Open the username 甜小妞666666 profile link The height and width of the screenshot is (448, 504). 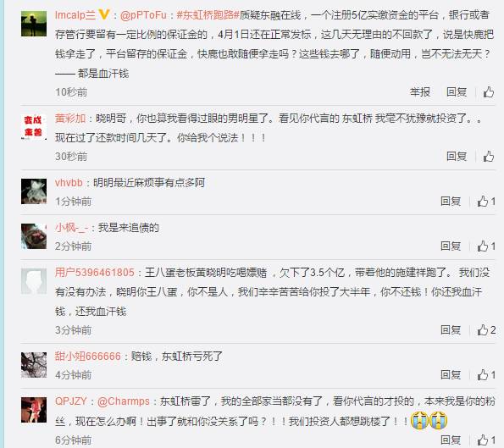click(x=88, y=357)
